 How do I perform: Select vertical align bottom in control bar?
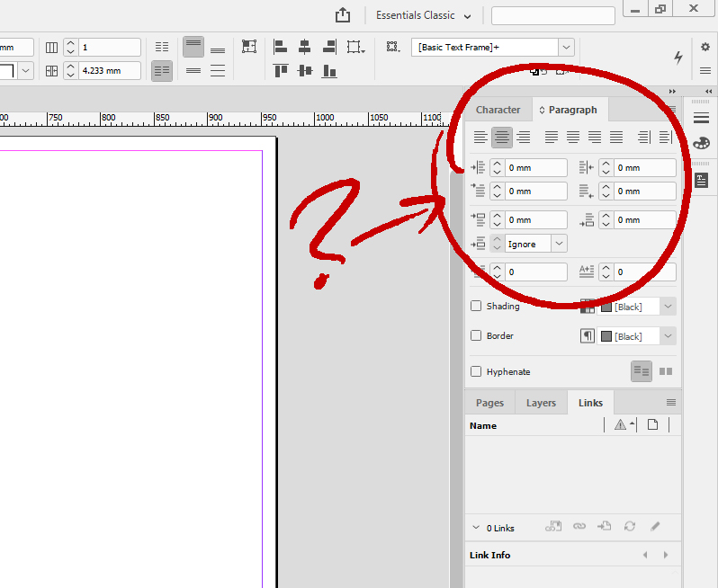click(218, 49)
